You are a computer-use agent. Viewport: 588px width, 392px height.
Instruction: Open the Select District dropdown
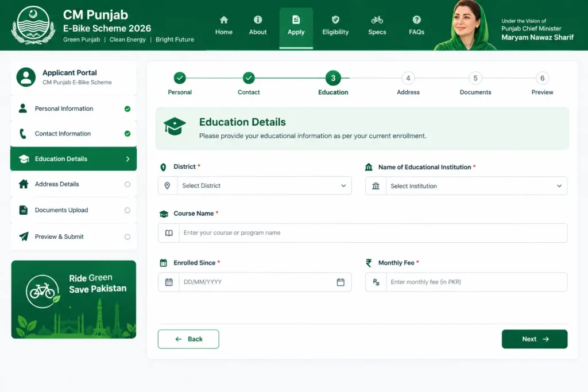pos(254,185)
